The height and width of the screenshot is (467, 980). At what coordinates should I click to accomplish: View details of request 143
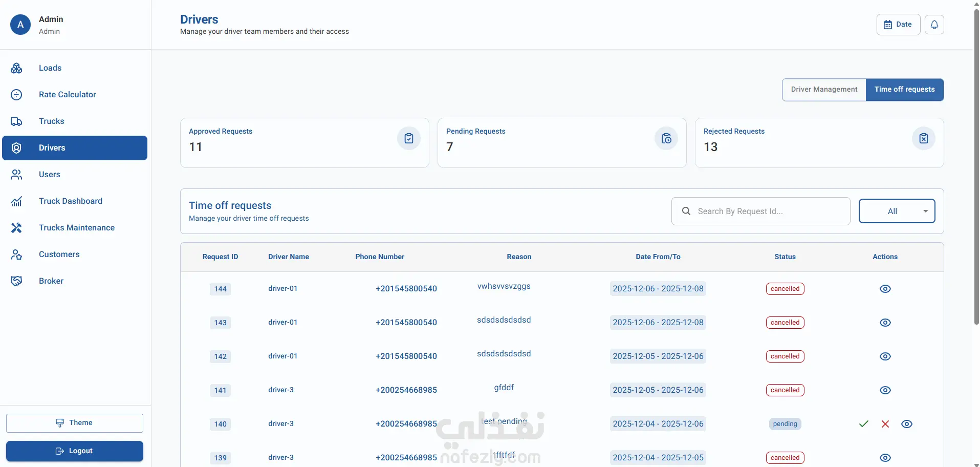[885, 323]
